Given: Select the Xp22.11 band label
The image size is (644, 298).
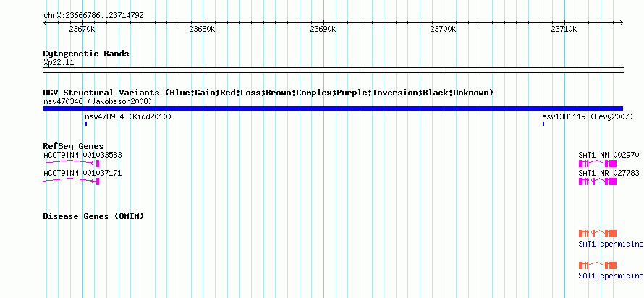Looking at the screenshot, I should click(x=59, y=63).
